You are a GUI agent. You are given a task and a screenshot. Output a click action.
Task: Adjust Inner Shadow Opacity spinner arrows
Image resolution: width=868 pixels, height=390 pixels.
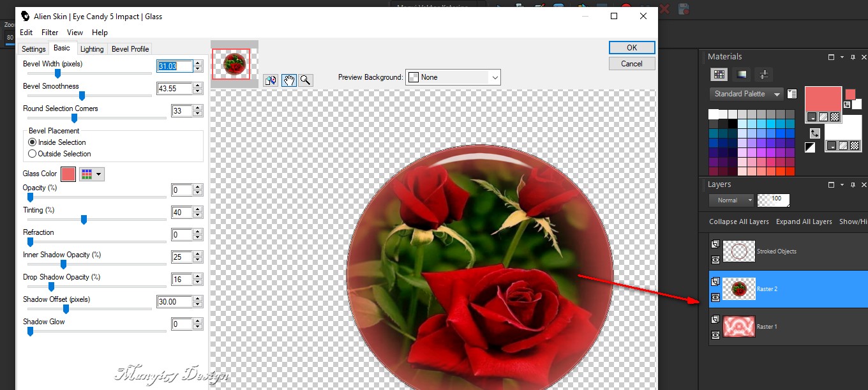coord(198,257)
